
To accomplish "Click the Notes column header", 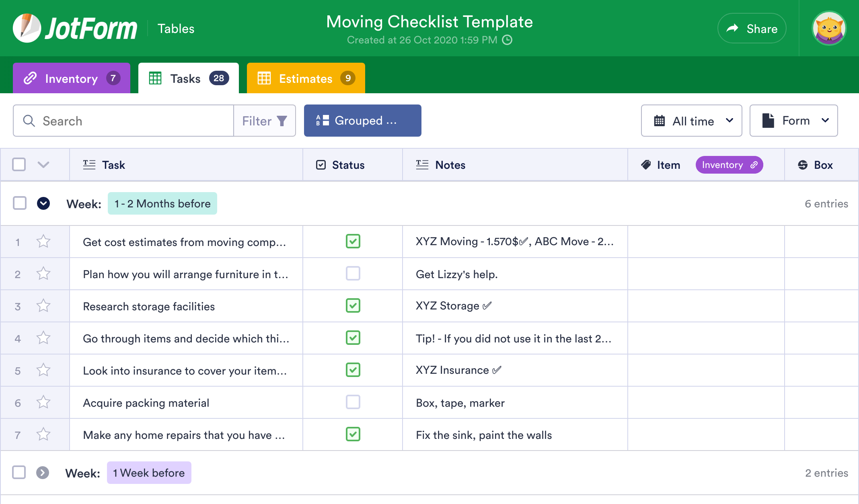I will (x=515, y=165).
